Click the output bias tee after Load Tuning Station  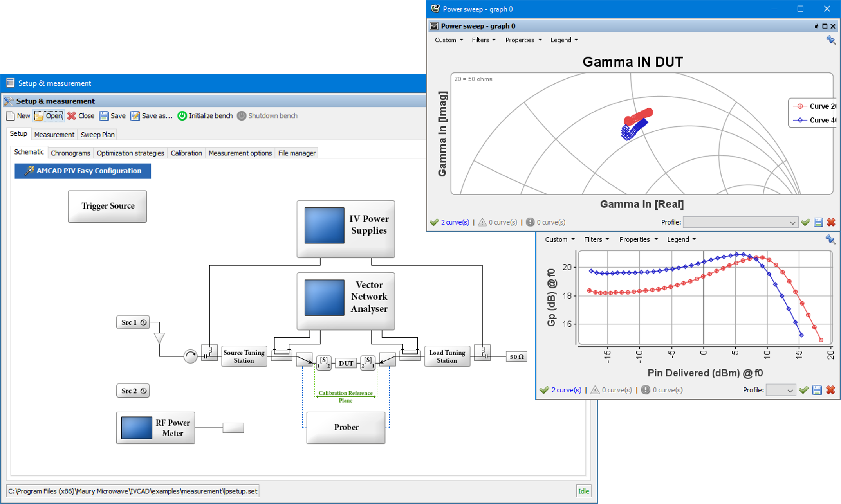pyautogui.click(x=482, y=353)
